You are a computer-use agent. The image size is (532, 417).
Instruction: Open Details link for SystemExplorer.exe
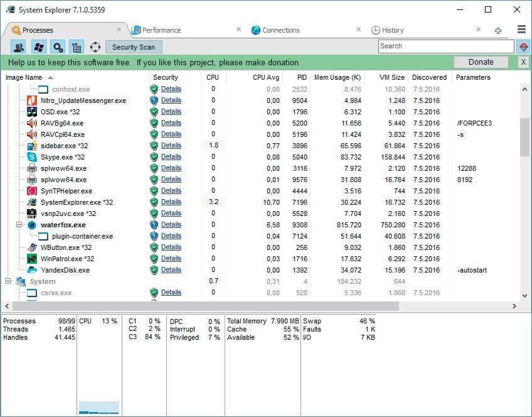pyautogui.click(x=171, y=202)
